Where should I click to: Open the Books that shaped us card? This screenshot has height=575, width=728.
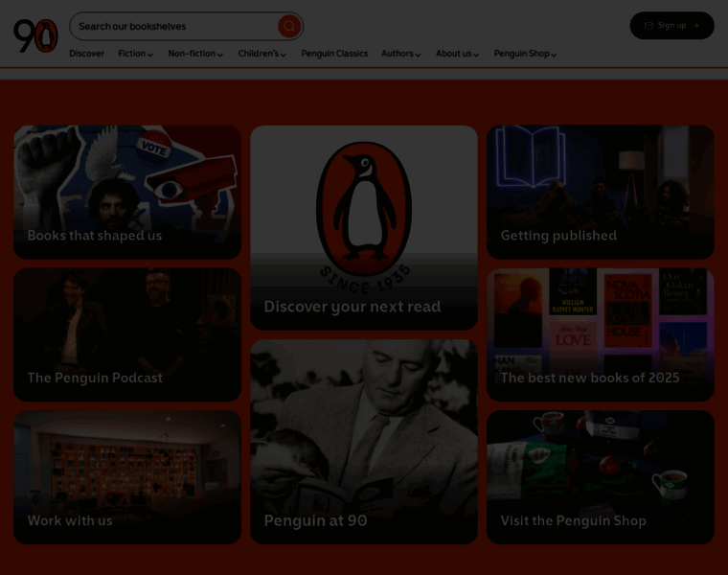127,192
